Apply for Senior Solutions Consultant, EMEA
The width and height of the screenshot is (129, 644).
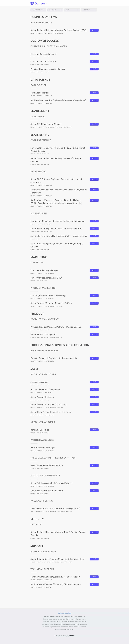tap(94, 490)
